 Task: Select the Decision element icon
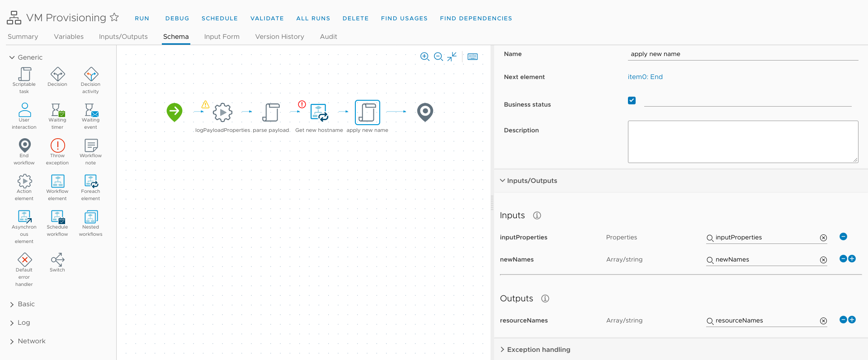[57, 74]
